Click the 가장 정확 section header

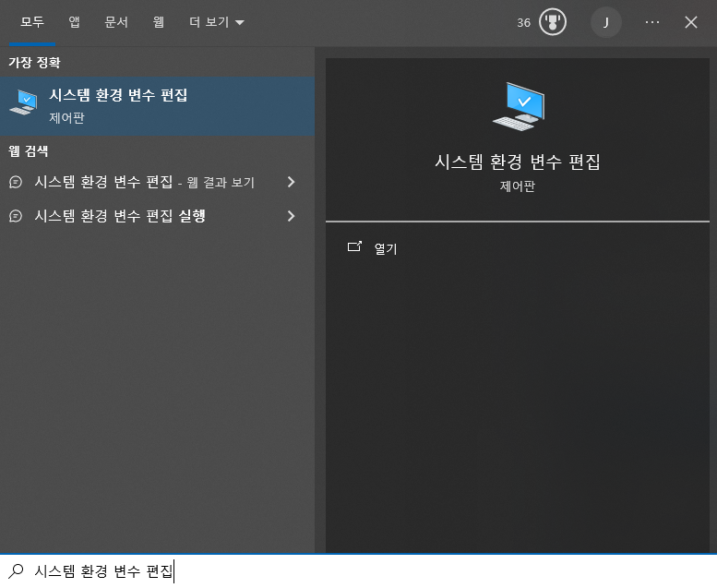tap(34, 63)
